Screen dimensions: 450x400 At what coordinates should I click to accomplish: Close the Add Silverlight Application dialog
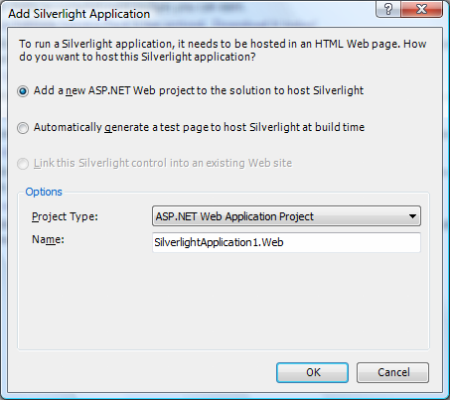421,9
